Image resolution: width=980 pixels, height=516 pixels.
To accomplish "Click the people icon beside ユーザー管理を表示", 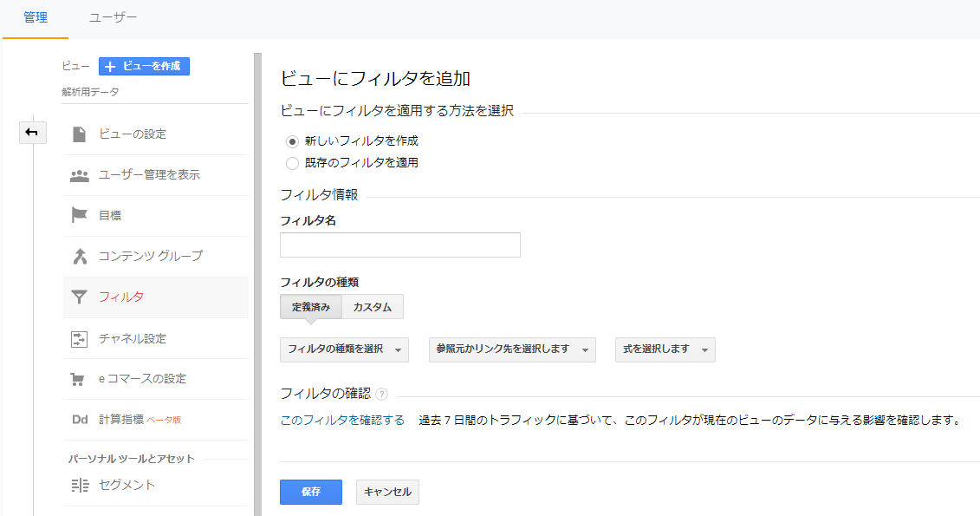I will pos(80,176).
